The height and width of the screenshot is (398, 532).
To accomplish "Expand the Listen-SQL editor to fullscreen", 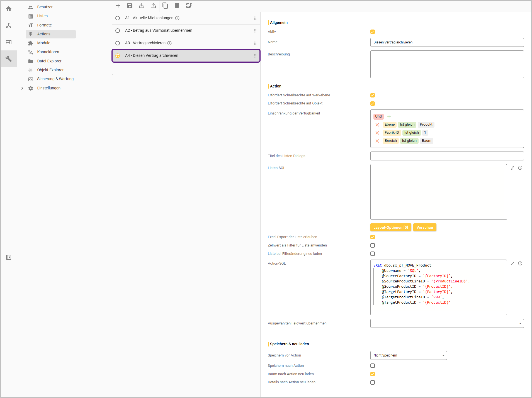I will click(x=512, y=168).
